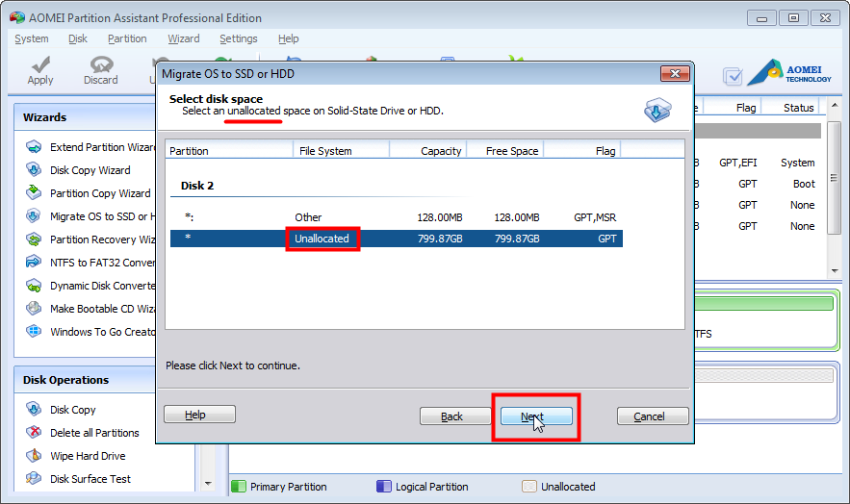850x504 pixels.
Task: Select Migrate OS to SSD wizard icon
Action: 34,216
